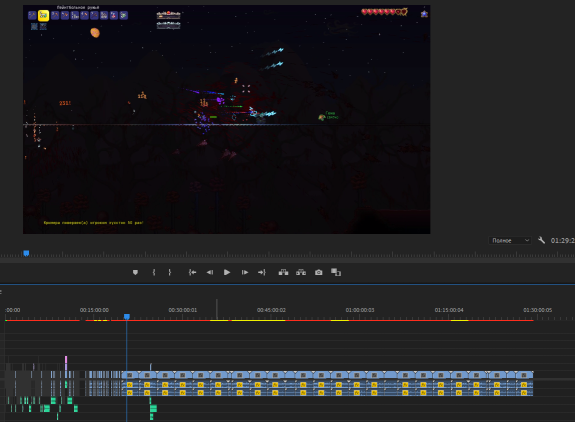Click the Program monitor video preview
The height and width of the screenshot is (422, 575).
click(x=227, y=120)
